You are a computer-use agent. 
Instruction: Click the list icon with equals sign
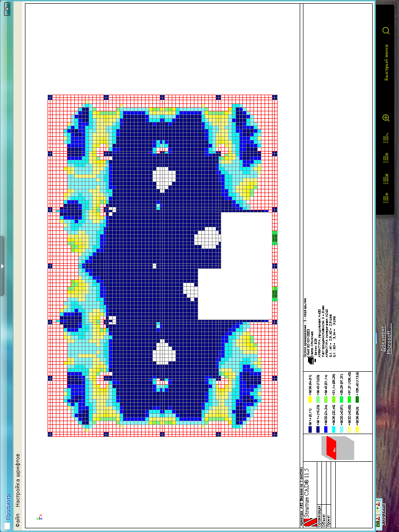[x=386, y=158]
